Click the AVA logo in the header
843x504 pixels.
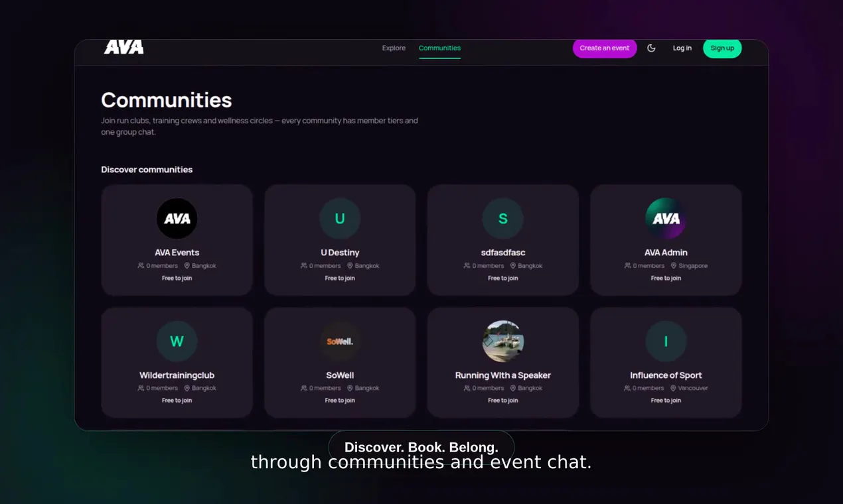[x=123, y=47]
